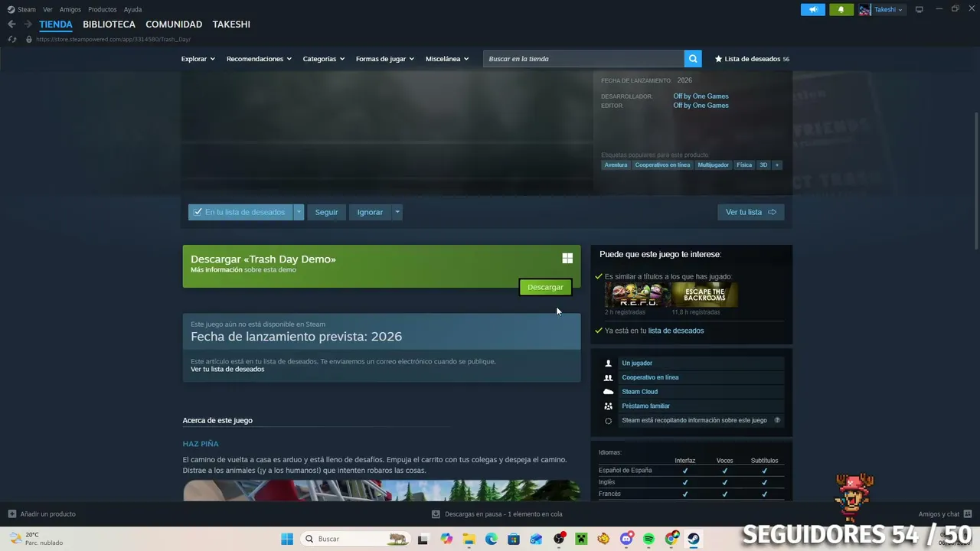Open the Productos menu
Screen dimensions: 980x551
click(x=103, y=9)
